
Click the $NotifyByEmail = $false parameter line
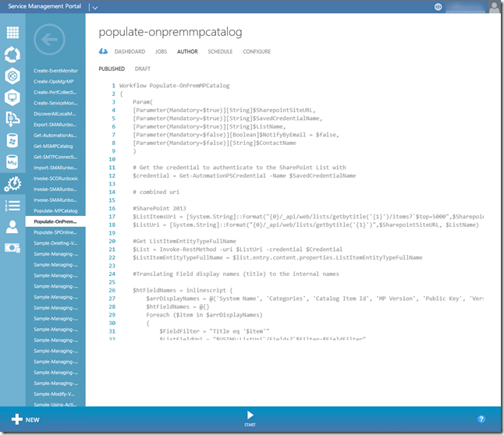pos(236,135)
